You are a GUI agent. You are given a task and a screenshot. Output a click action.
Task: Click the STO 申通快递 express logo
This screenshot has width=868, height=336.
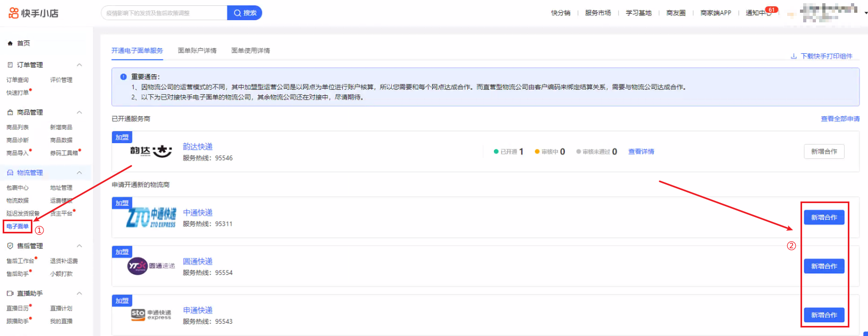(151, 315)
